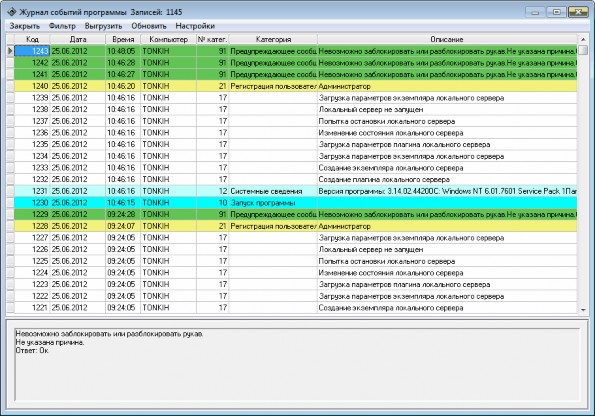Click the application icon in title bar
The image size is (595, 416).
[x=11, y=12]
